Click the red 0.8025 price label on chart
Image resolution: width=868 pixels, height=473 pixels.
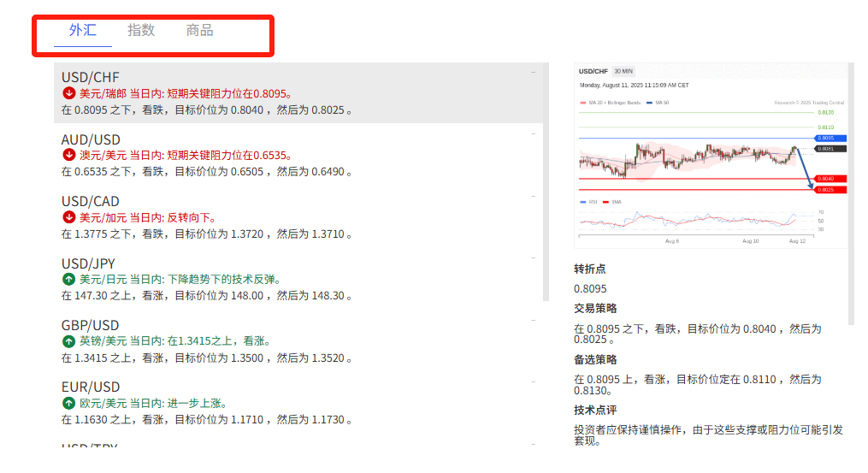click(830, 189)
